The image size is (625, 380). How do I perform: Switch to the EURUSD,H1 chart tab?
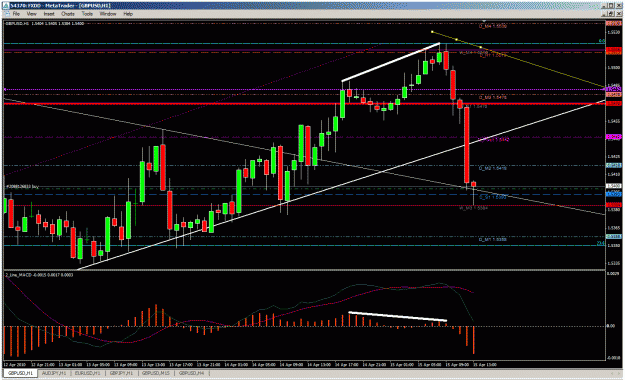click(87, 373)
